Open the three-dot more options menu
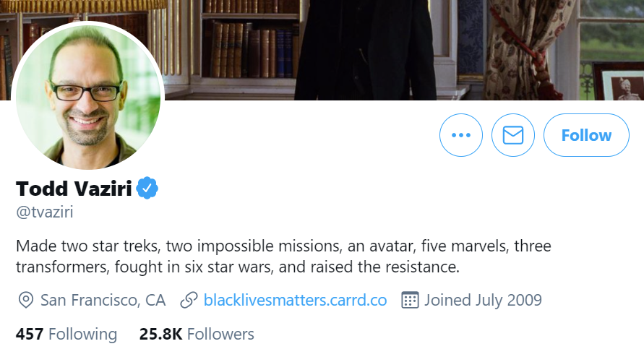This screenshot has width=644, height=349. coord(460,135)
